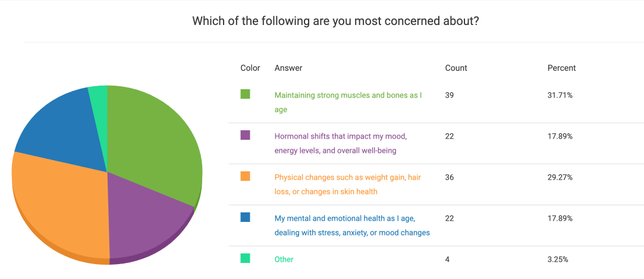The width and height of the screenshot is (644, 279).
Task: Click the purple Hormonal shifts color swatch
Action: pos(245,135)
